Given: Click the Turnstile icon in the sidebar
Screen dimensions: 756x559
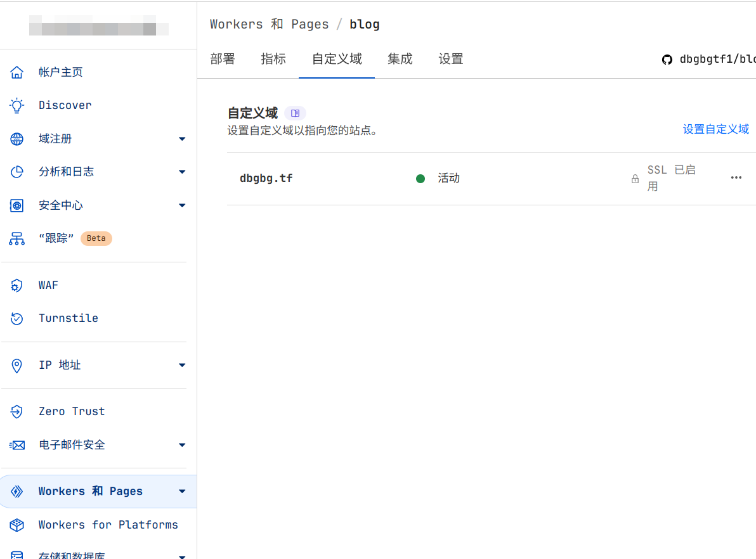Looking at the screenshot, I should (17, 318).
